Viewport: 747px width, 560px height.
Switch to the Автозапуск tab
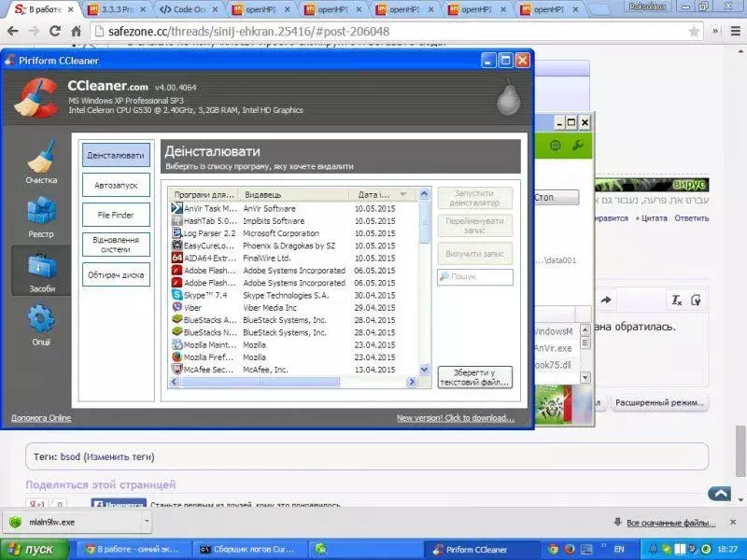(x=116, y=185)
